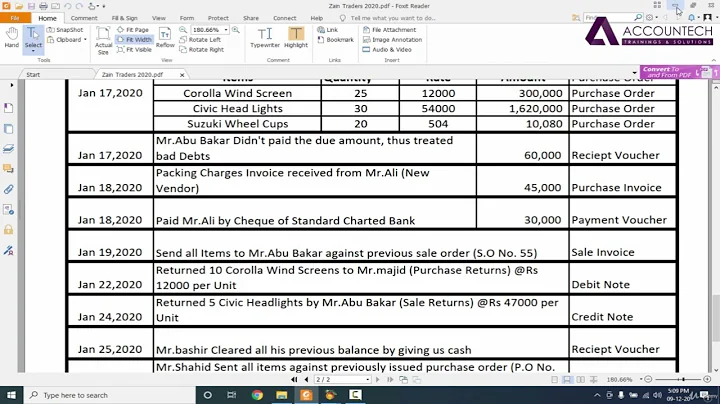Add an Image Annotation
The height and width of the screenshot is (404, 720).
pyautogui.click(x=392, y=39)
